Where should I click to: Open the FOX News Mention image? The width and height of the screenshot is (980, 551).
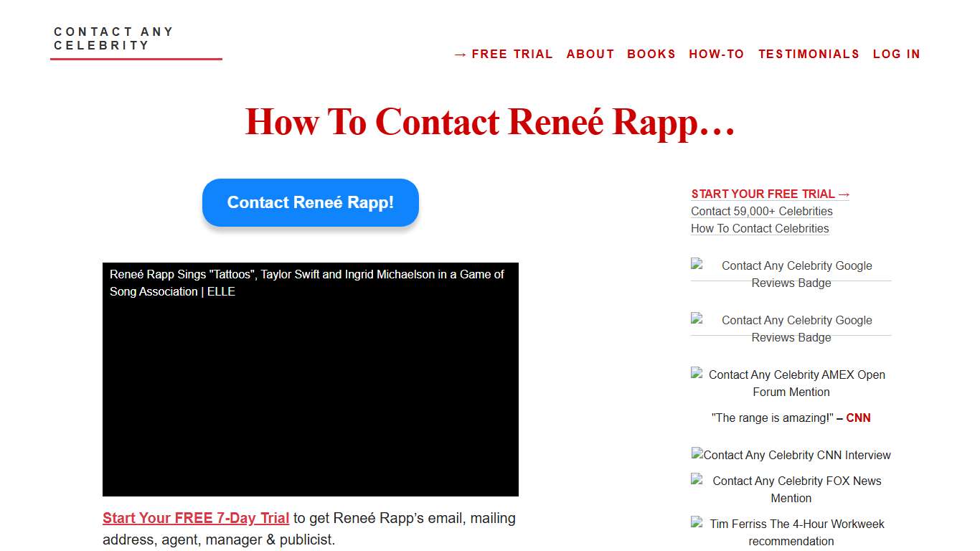[x=789, y=489]
